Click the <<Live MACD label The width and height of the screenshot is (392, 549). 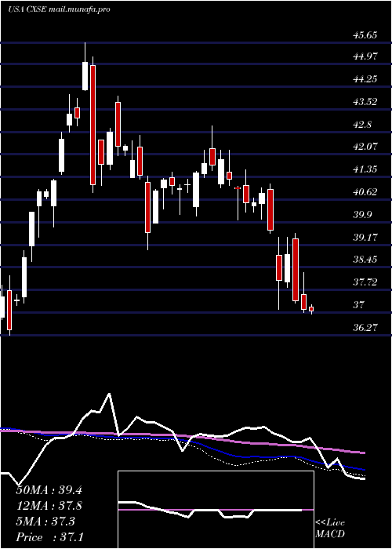point(330,529)
